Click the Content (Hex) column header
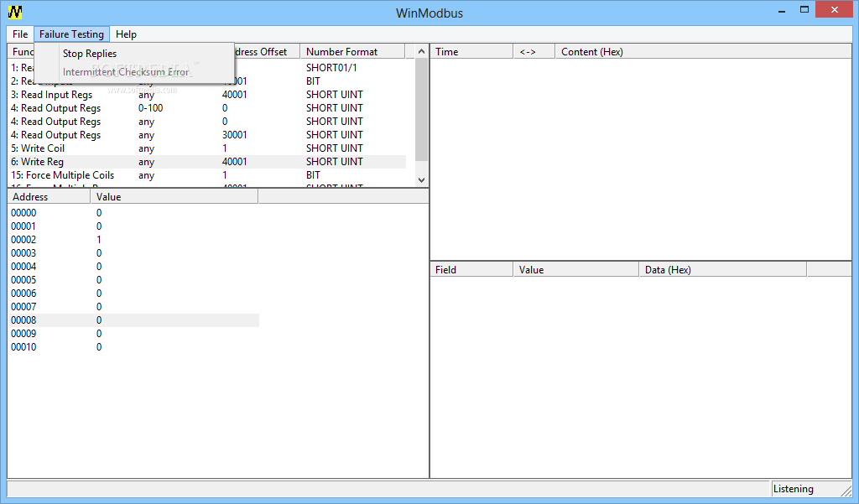This screenshot has height=504, width=859. pos(704,51)
